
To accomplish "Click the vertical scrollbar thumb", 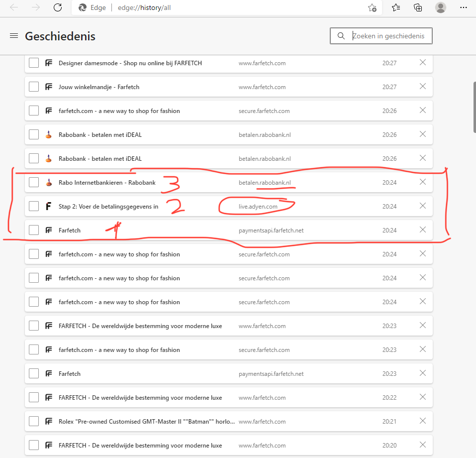I will pyautogui.click(x=474, y=107).
